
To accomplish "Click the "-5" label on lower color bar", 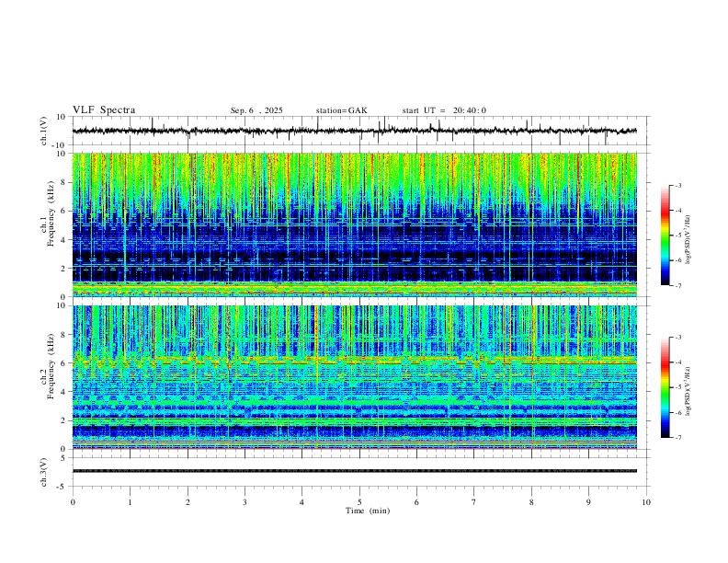I will pos(677,387).
